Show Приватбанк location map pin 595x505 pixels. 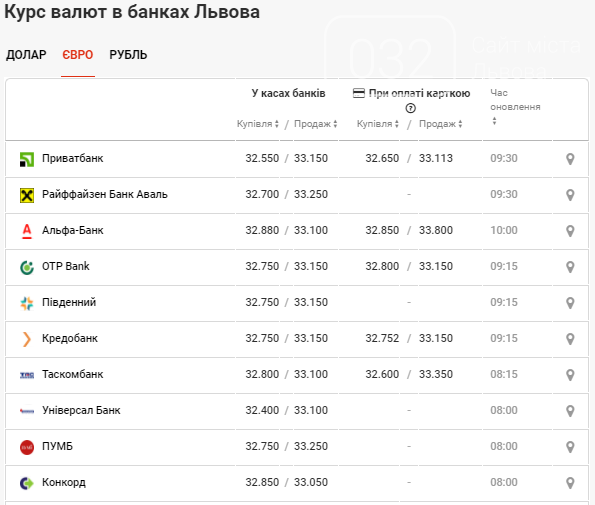[x=570, y=159]
